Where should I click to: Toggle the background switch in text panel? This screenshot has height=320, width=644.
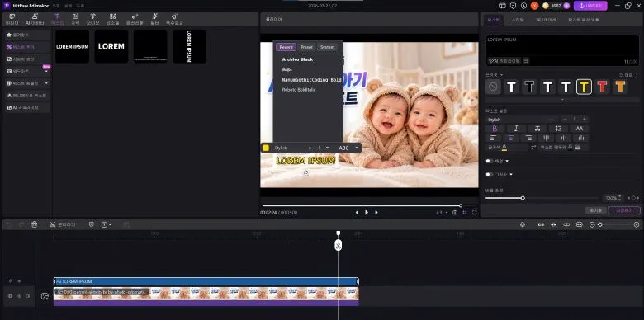pyautogui.click(x=489, y=161)
